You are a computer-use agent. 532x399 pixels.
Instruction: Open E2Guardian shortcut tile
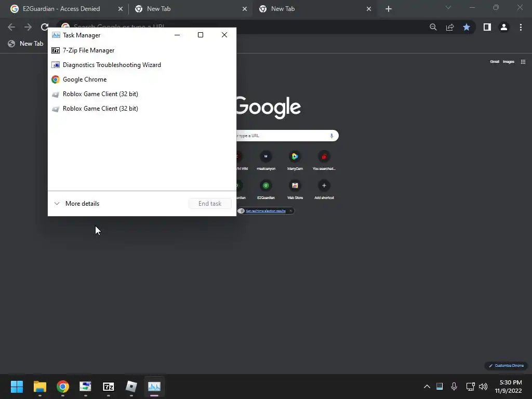tap(266, 190)
